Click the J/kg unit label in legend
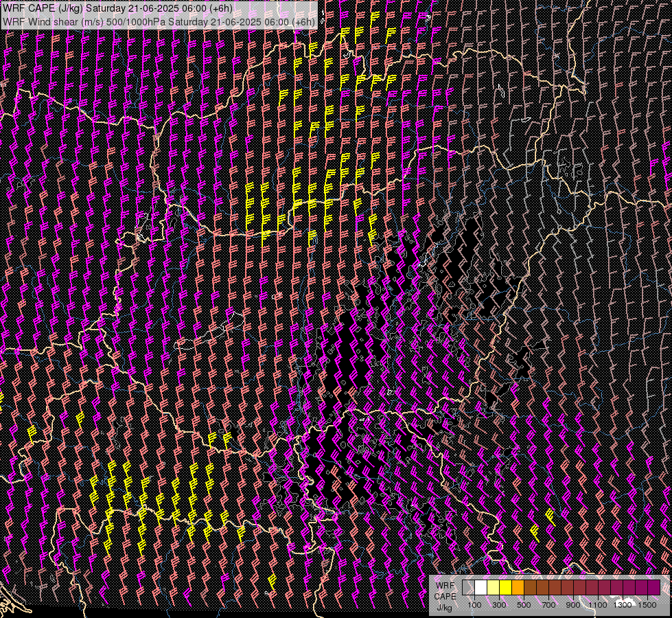 tap(444, 607)
